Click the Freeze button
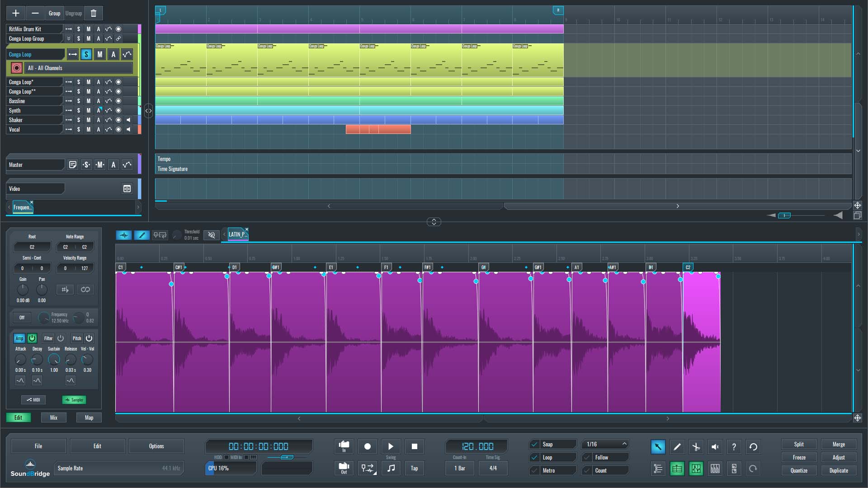 coord(799,458)
